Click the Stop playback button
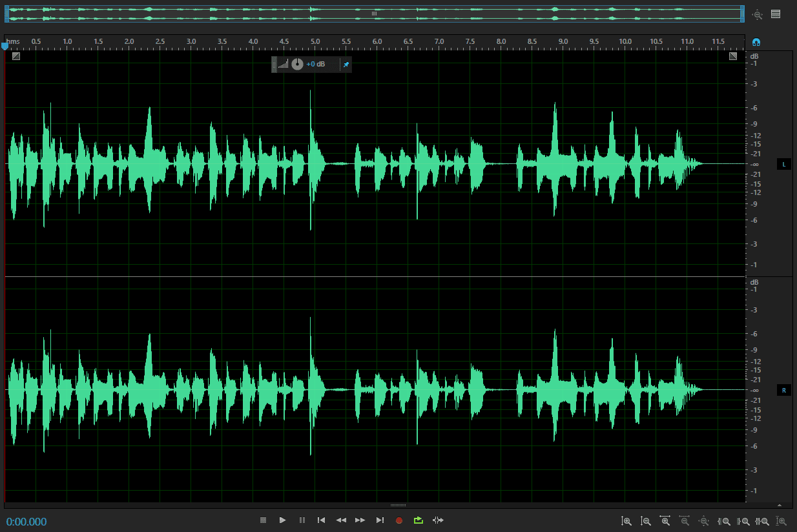The width and height of the screenshot is (797, 532). pyautogui.click(x=263, y=520)
